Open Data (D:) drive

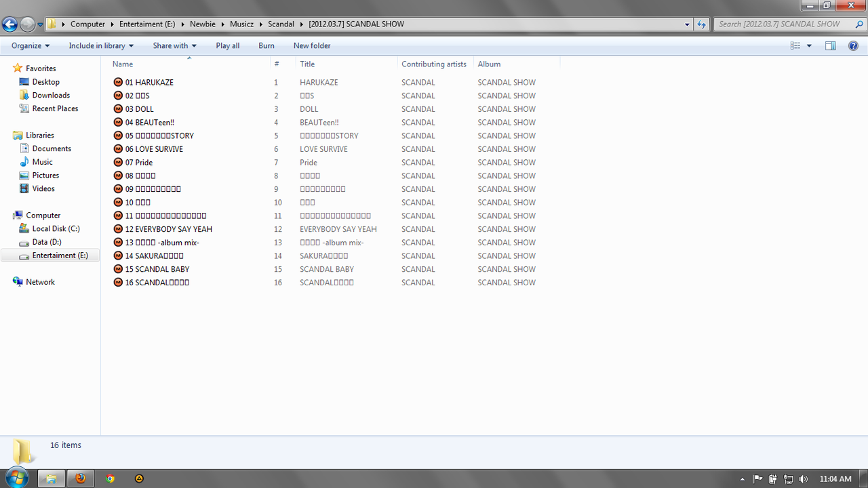[x=47, y=242]
